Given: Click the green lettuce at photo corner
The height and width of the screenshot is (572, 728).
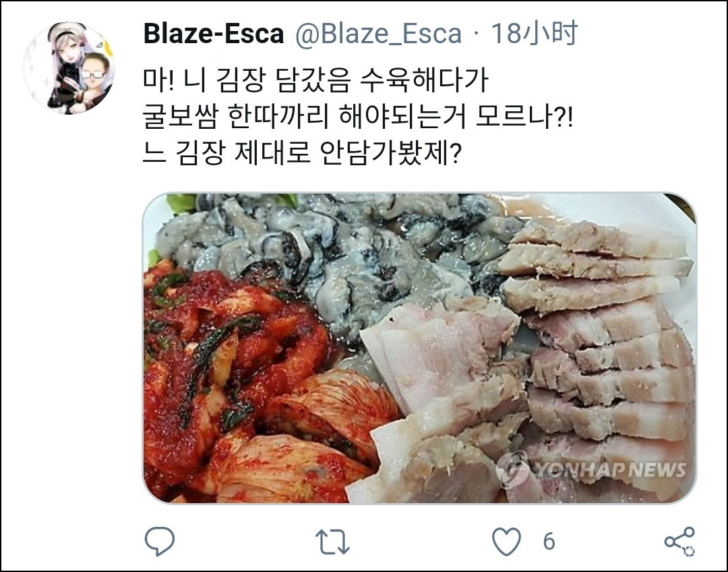Looking at the screenshot, I should (180, 202).
